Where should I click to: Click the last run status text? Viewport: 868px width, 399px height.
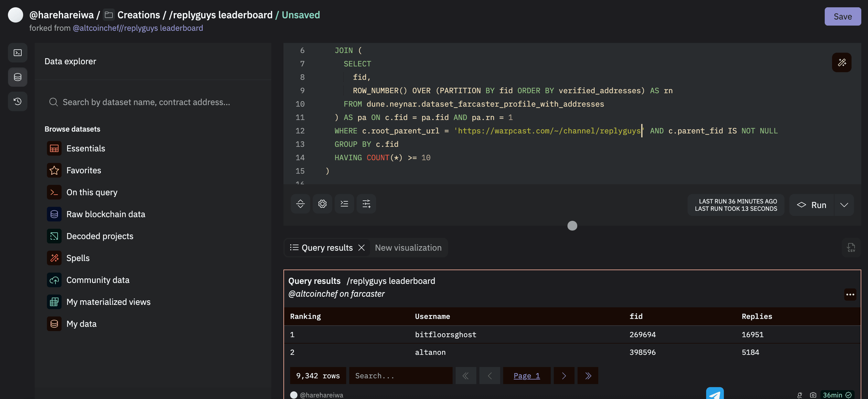736,205
